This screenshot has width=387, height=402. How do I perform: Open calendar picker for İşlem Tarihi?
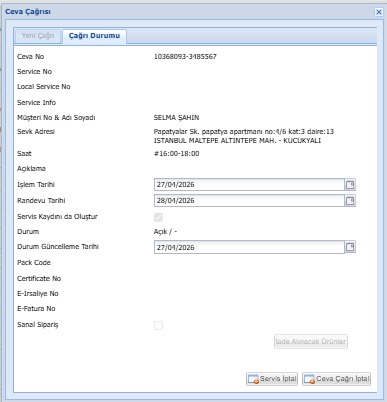350,185
